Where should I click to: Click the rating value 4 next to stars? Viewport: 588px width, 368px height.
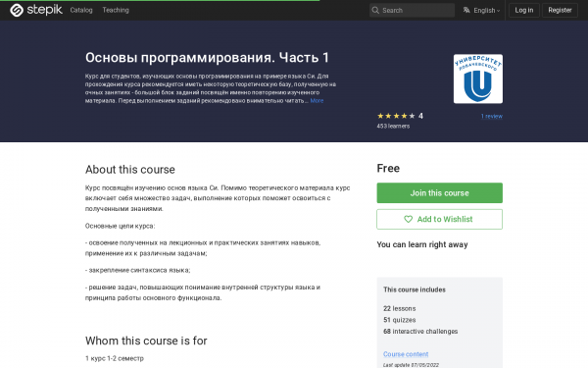tap(420, 116)
